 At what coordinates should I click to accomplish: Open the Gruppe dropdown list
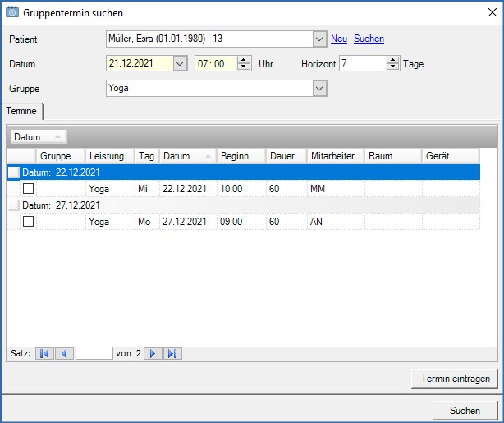(319, 89)
